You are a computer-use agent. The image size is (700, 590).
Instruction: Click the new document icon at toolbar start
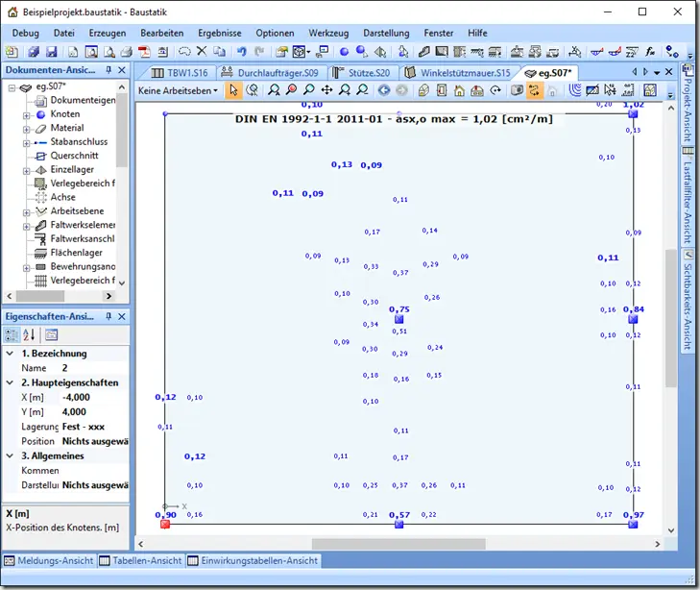coord(12,52)
